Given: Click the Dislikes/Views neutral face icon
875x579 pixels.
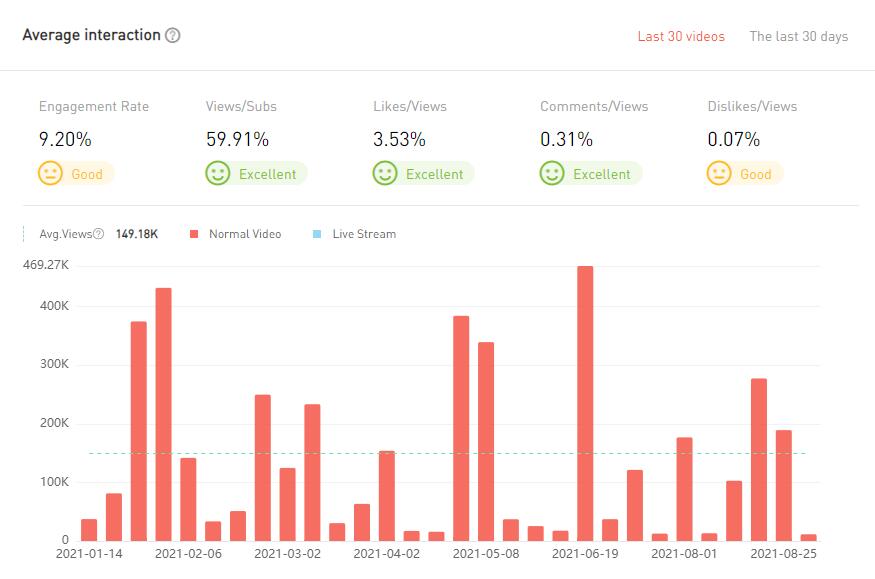Looking at the screenshot, I should click(718, 173).
